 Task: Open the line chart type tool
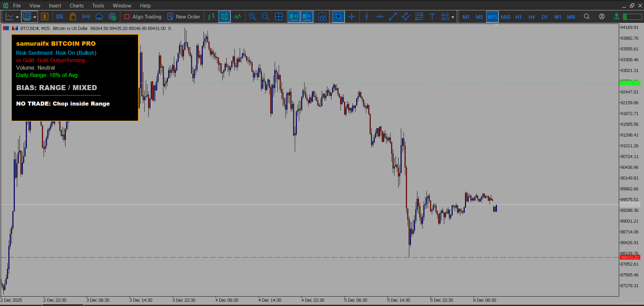pyautogui.click(x=9, y=16)
